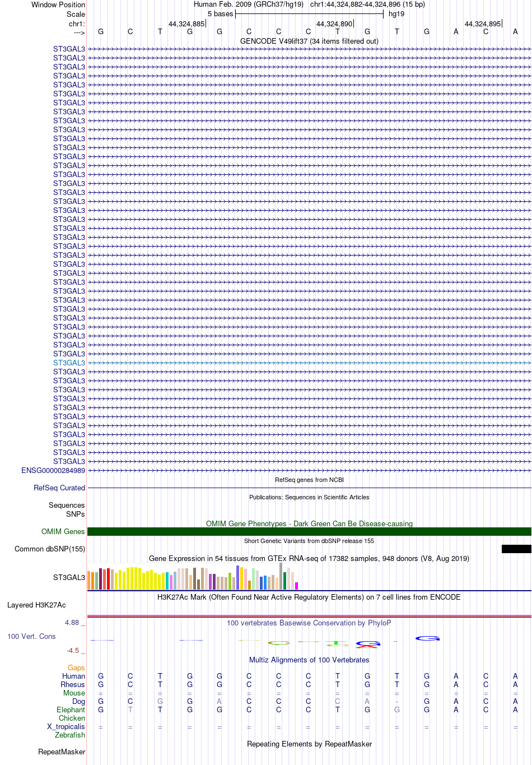Click the '5 bases' scale text
Image resolution: width=532 pixels, height=765 pixels.
220,14
